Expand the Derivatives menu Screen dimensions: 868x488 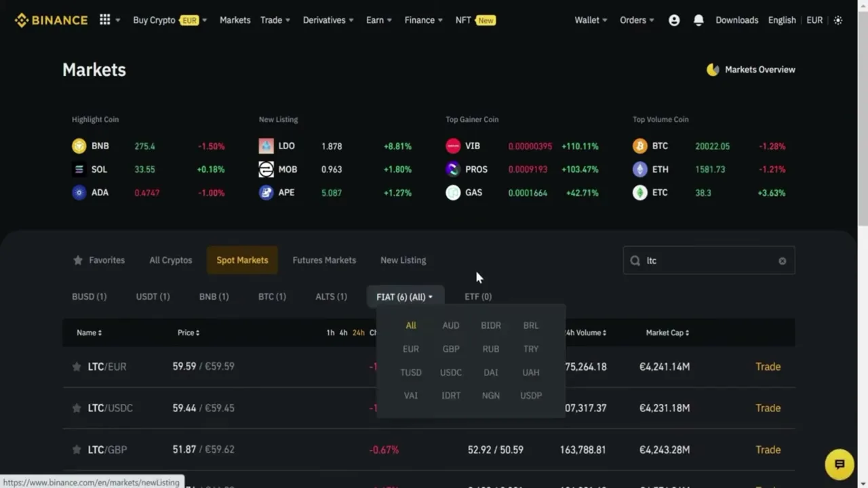(x=328, y=20)
